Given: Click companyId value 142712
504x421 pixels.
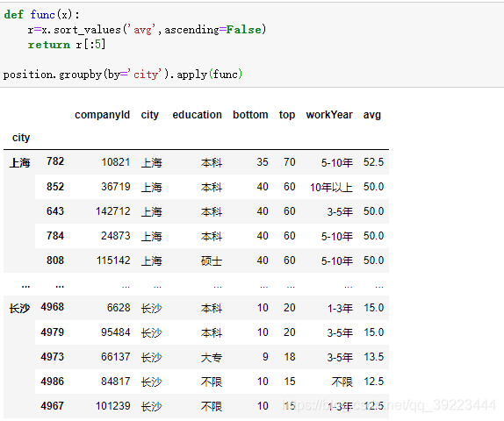Looking at the screenshot, I should point(112,211).
